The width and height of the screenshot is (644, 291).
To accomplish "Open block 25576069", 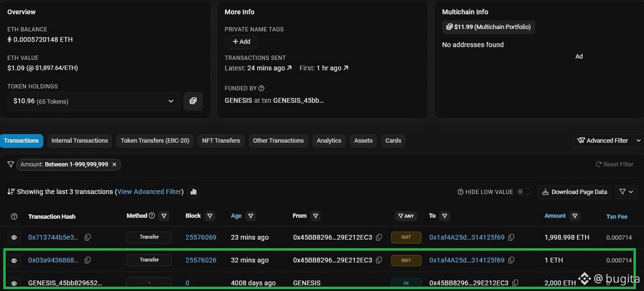I will 201,237.
